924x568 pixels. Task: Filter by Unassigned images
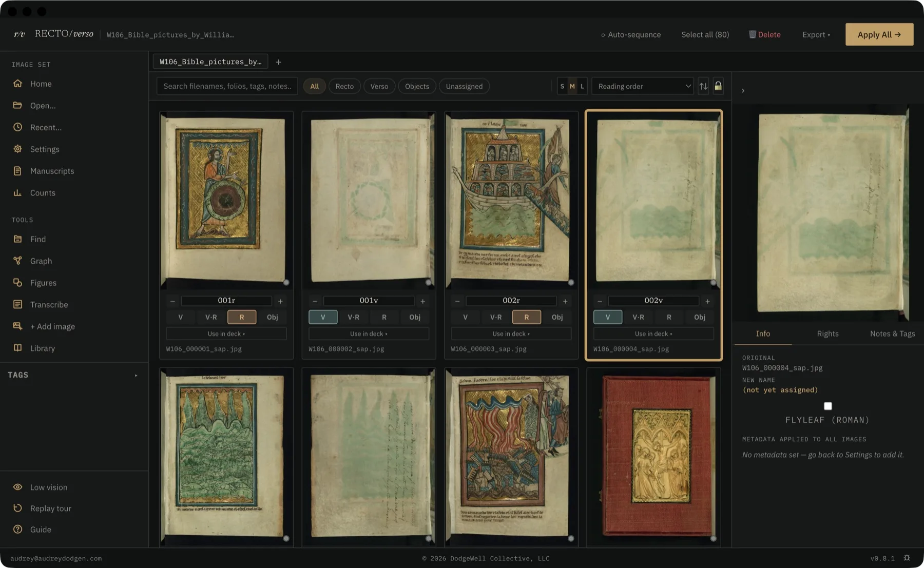coord(464,86)
